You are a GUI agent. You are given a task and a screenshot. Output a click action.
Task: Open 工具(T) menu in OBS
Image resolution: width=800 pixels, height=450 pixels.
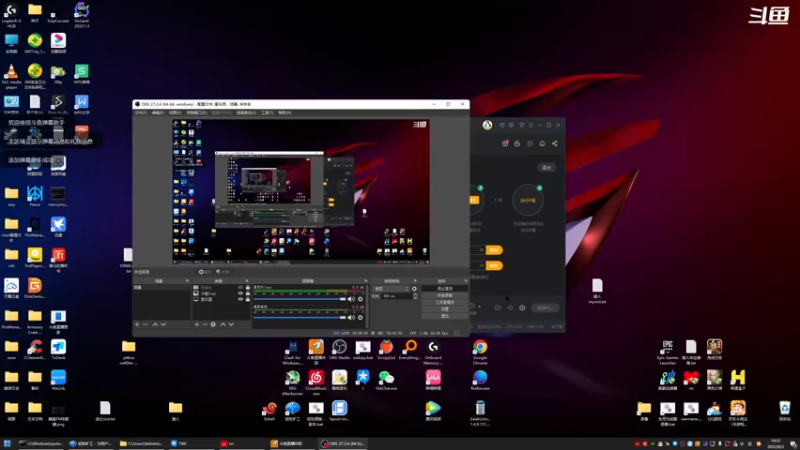tap(267, 113)
